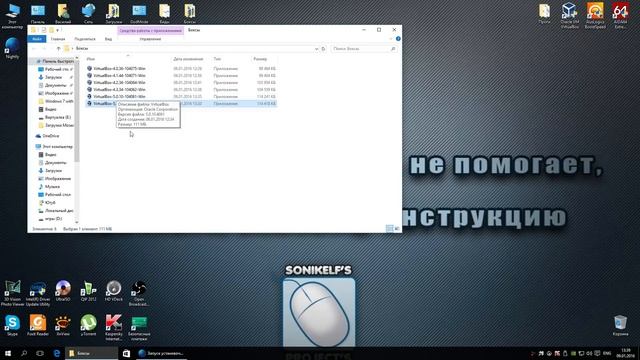Viewport: 640px width, 360px height.
Task: Open the Manage ribbon tab
Action: [x=150, y=39]
